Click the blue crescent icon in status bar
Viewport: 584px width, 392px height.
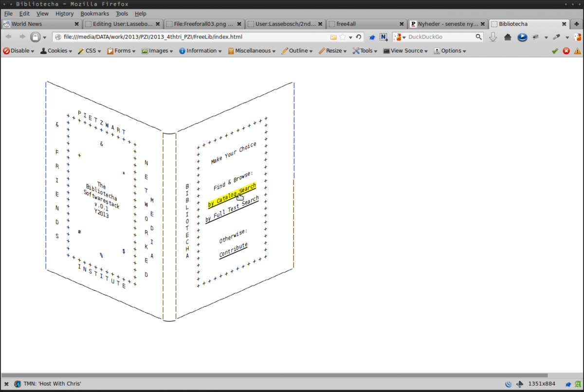(509, 384)
